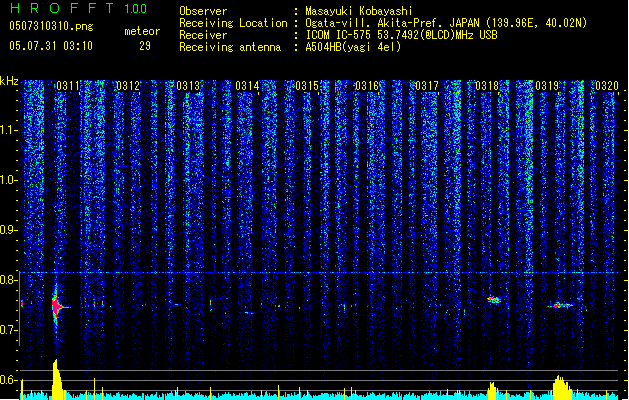Click observer name Masayuki Kobayashi
Screen dimensions: 629x400
(359, 11)
